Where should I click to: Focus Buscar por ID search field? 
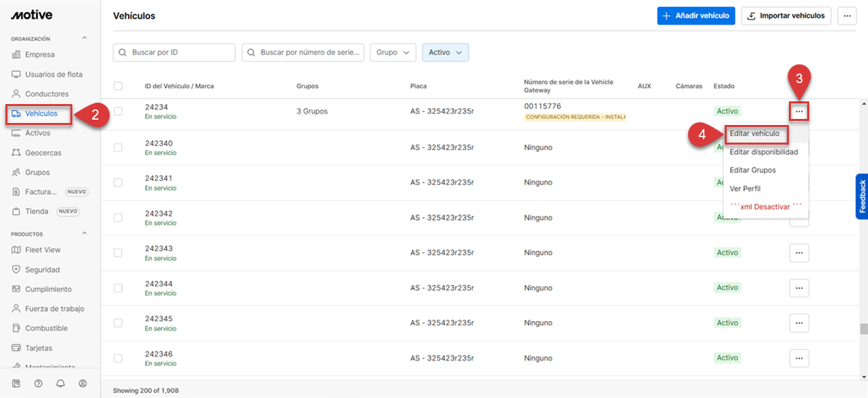[x=174, y=53]
